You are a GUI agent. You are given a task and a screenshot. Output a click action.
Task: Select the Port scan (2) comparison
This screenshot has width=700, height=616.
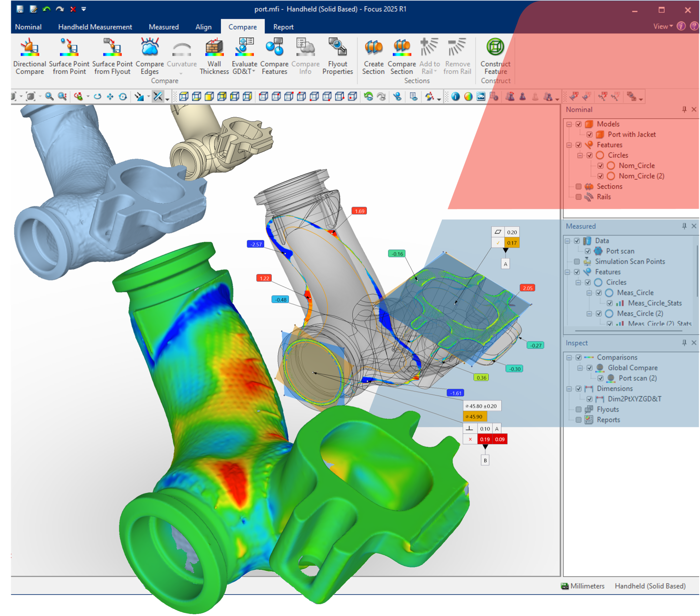click(638, 378)
